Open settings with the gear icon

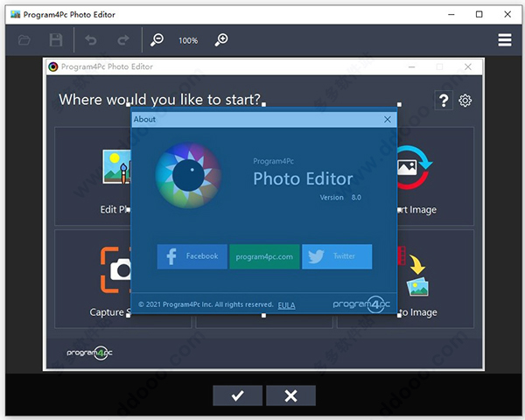click(x=465, y=100)
